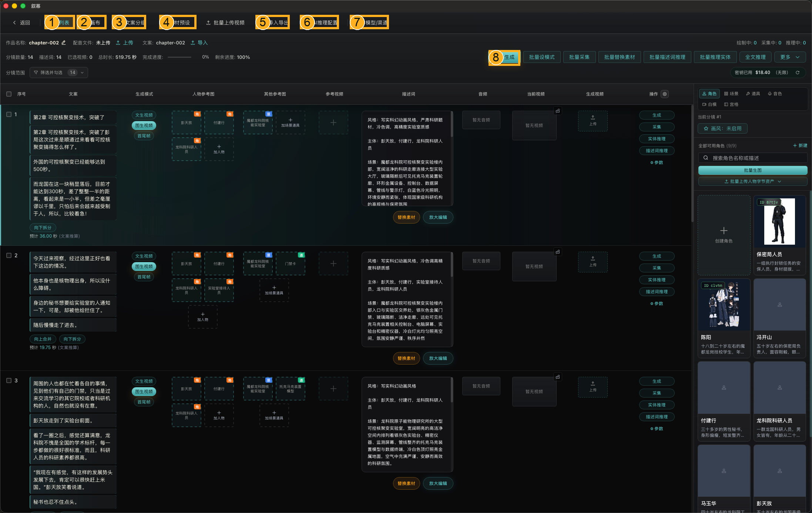812x513 pixels.
Task: Switch row 2 mode to 首尾帧
Action: coord(144,277)
